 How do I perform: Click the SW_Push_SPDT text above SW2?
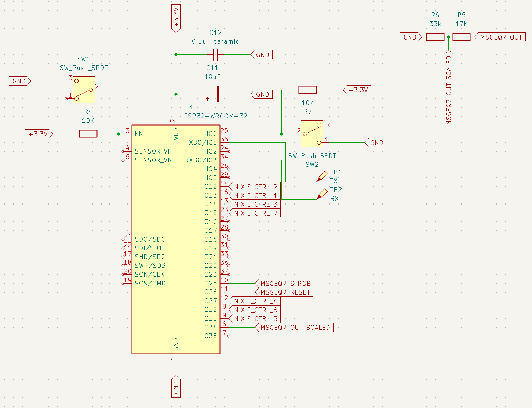point(312,156)
